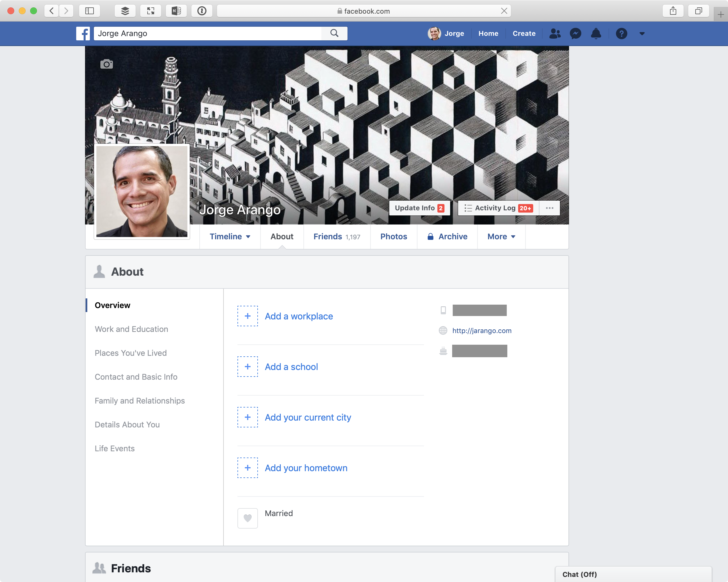Image resolution: width=728 pixels, height=582 pixels.
Task: Select Details About You section
Action: tap(127, 425)
